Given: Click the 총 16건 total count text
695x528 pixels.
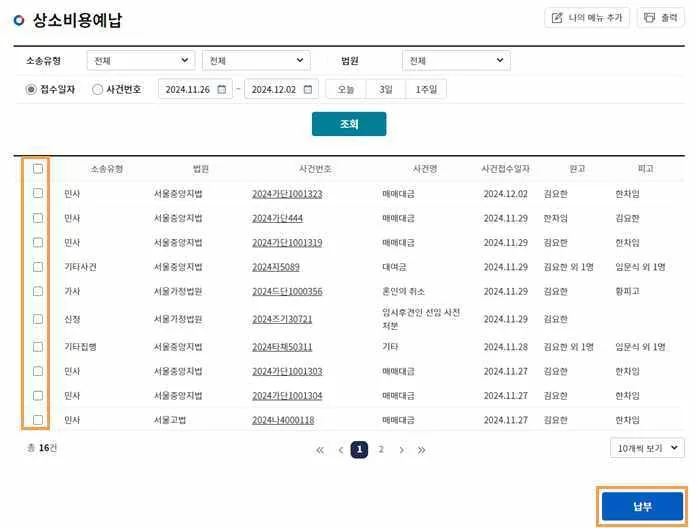Looking at the screenshot, I should [42, 448].
